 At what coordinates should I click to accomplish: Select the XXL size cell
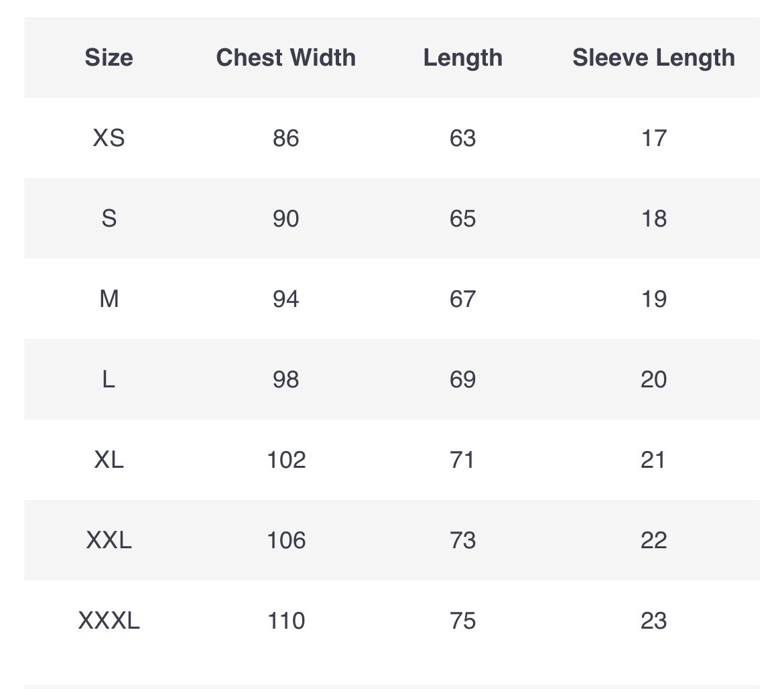pyautogui.click(x=109, y=540)
